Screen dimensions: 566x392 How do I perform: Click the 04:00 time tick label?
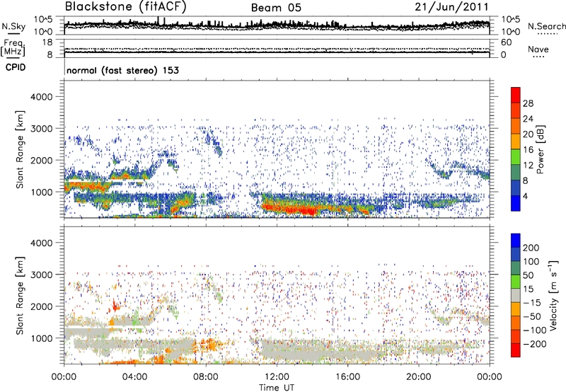coord(135,377)
